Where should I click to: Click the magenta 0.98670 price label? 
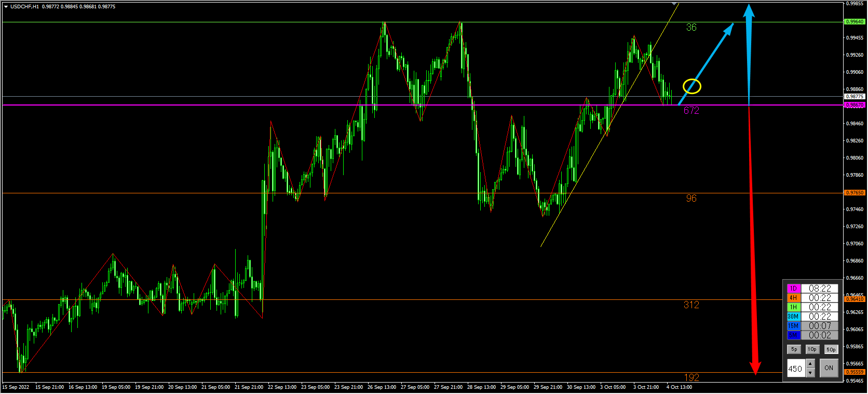click(855, 105)
